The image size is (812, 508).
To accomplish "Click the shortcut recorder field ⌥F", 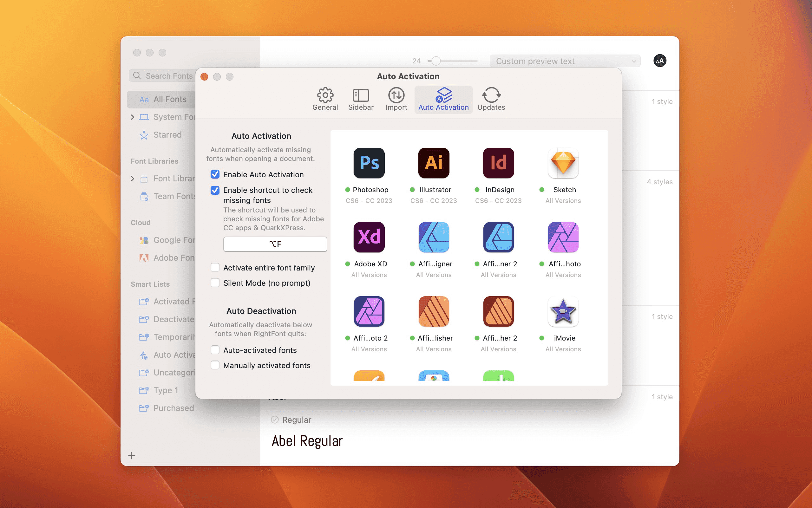I will point(275,244).
